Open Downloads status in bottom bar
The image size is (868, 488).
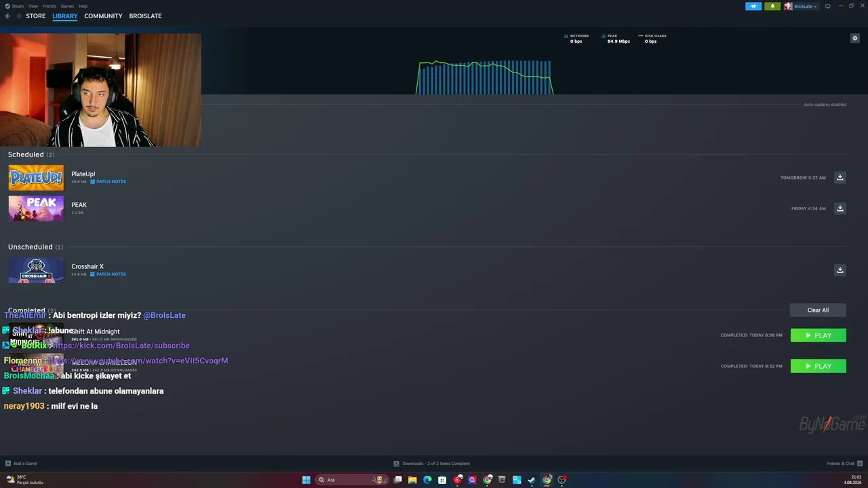[432, 464]
